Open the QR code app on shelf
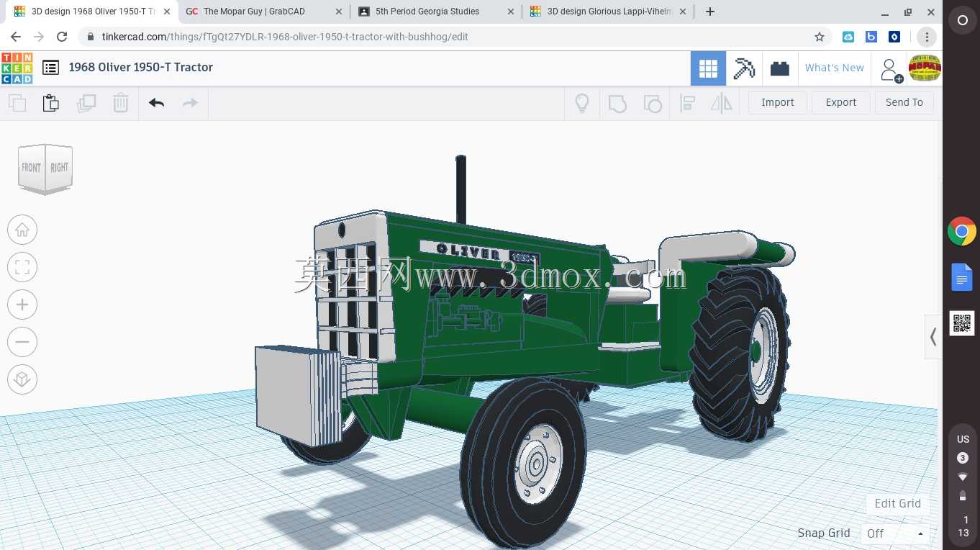Screen dimensions: 980x550 pos(962,323)
